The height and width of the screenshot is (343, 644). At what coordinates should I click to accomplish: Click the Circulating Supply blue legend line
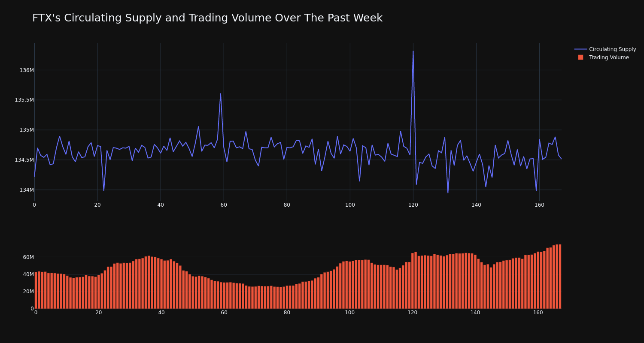[x=580, y=49]
